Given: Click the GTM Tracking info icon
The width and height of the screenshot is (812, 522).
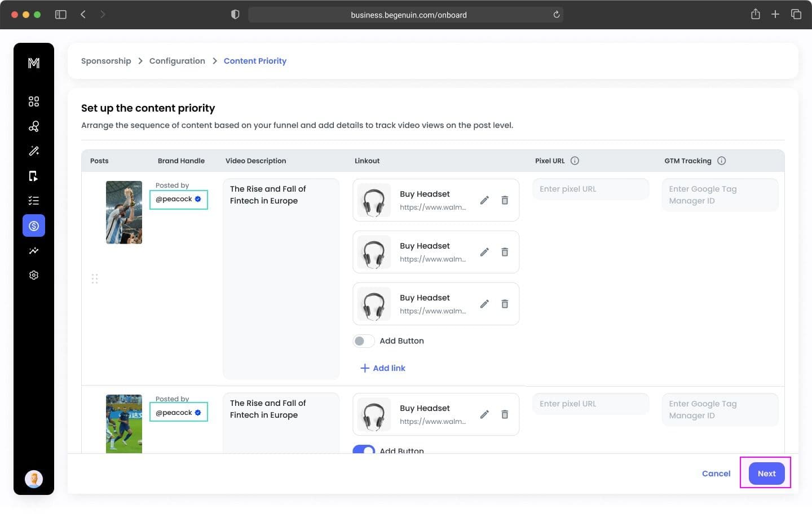Looking at the screenshot, I should 721,161.
